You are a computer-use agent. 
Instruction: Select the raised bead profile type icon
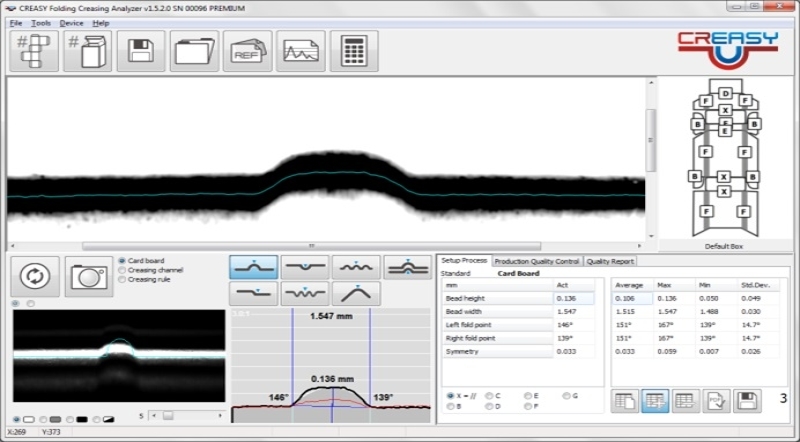[x=254, y=267]
